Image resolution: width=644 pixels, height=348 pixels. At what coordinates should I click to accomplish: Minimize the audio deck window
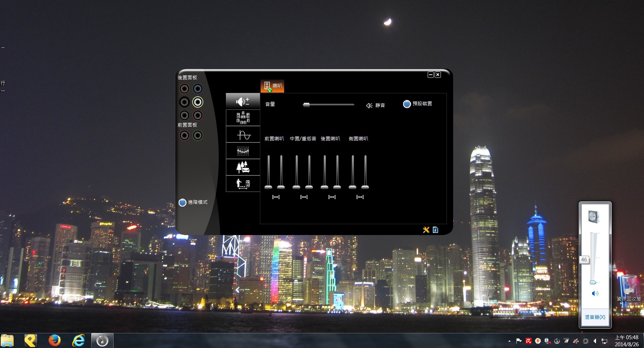tap(431, 75)
